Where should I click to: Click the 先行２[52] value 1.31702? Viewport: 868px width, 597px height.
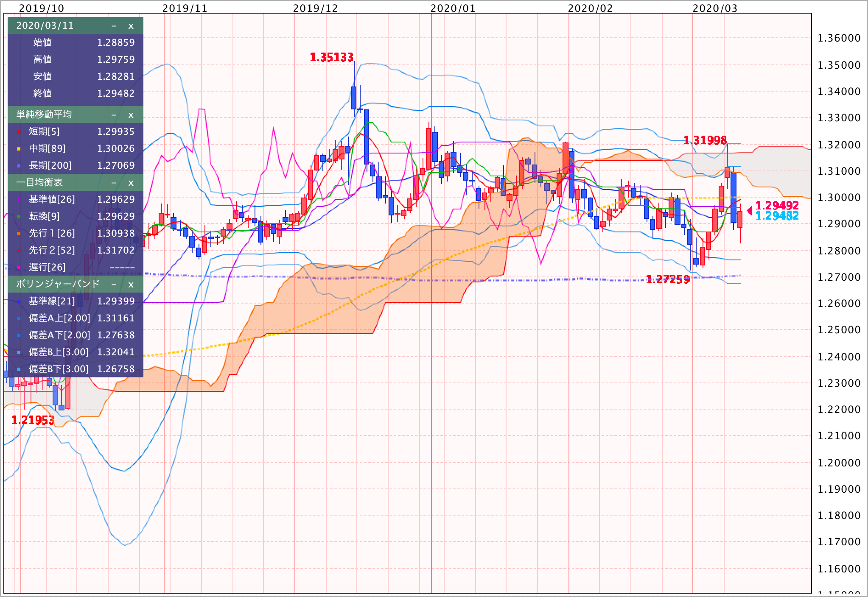point(116,250)
